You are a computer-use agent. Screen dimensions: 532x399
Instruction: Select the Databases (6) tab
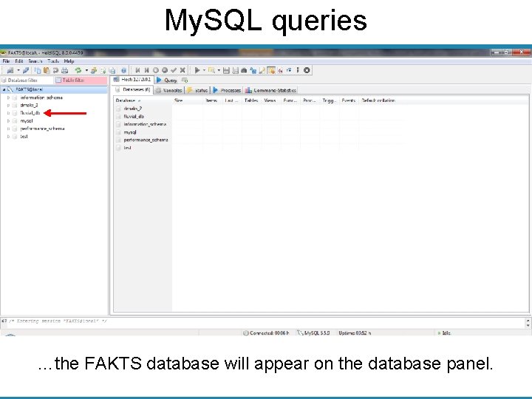(133, 89)
